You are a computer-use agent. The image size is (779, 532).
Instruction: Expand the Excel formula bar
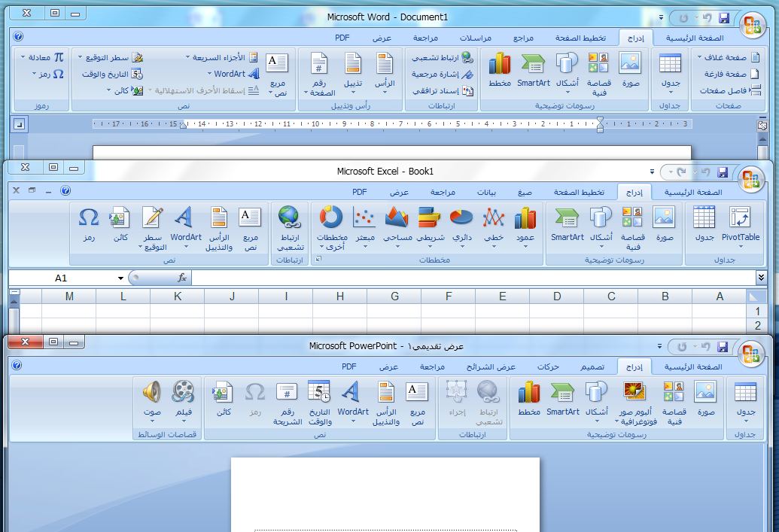click(761, 277)
